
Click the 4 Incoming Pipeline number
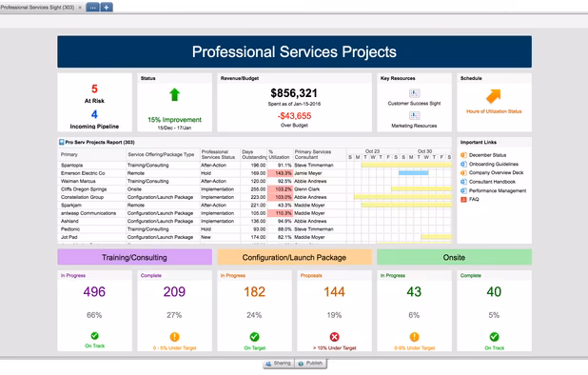pos(94,114)
